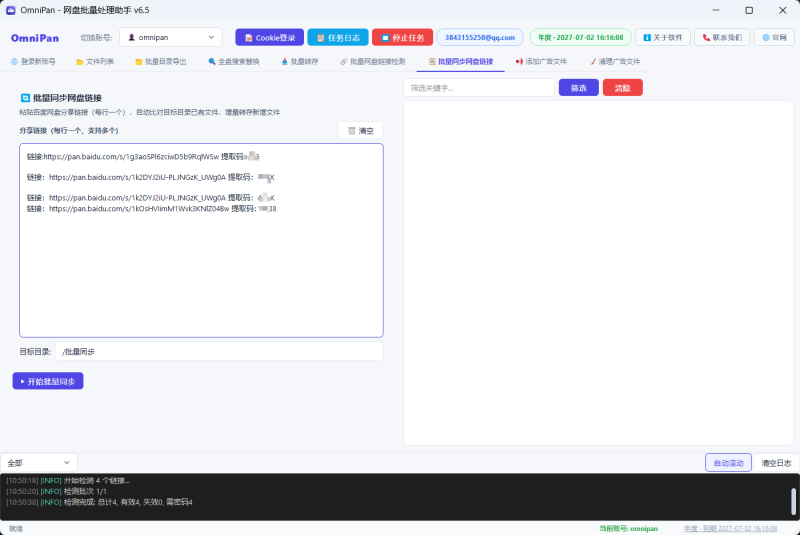The width and height of the screenshot is (800, 535).
Task: Minimize the OmniPan window
Action: click(x=716, y=10)
